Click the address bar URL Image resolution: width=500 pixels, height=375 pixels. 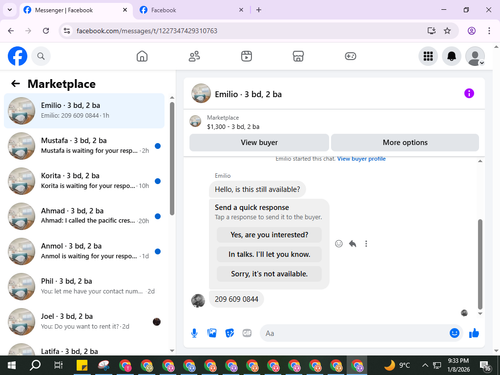[147, 31]
